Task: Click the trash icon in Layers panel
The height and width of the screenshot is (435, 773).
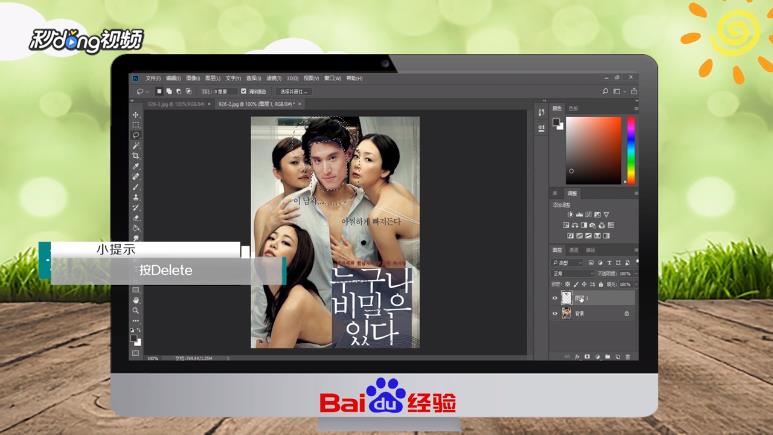Action: point(628,357)
